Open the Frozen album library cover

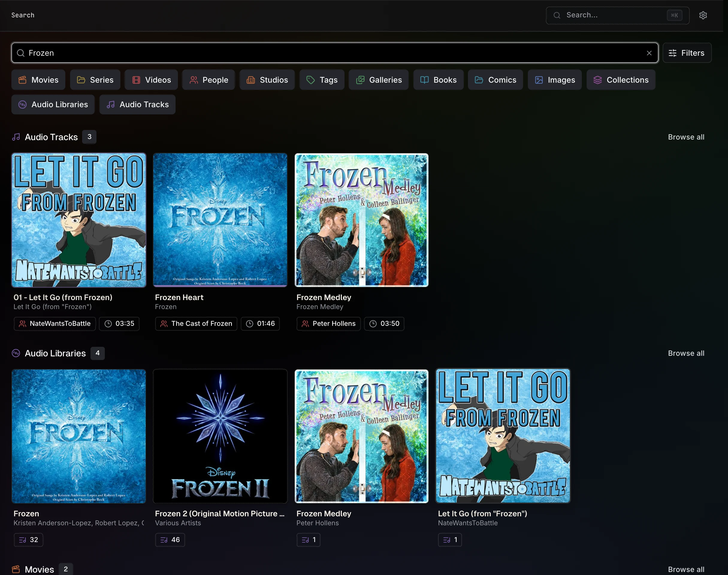79,436
